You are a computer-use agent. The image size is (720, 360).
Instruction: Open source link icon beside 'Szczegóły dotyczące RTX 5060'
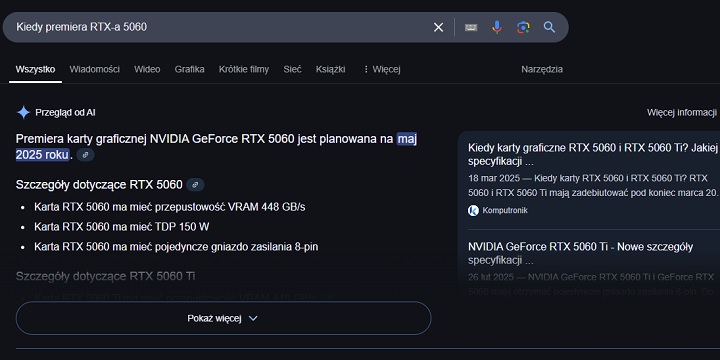(x=195, y=185)
